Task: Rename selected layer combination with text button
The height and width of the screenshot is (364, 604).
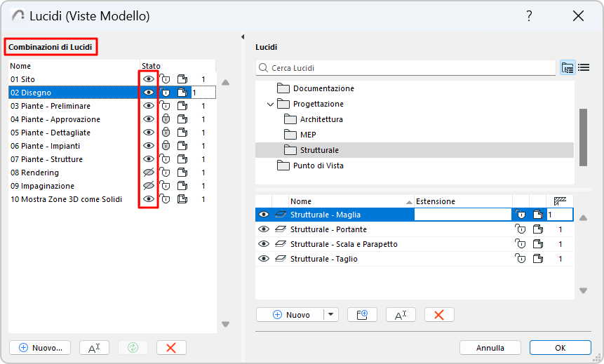Action: 94,348
